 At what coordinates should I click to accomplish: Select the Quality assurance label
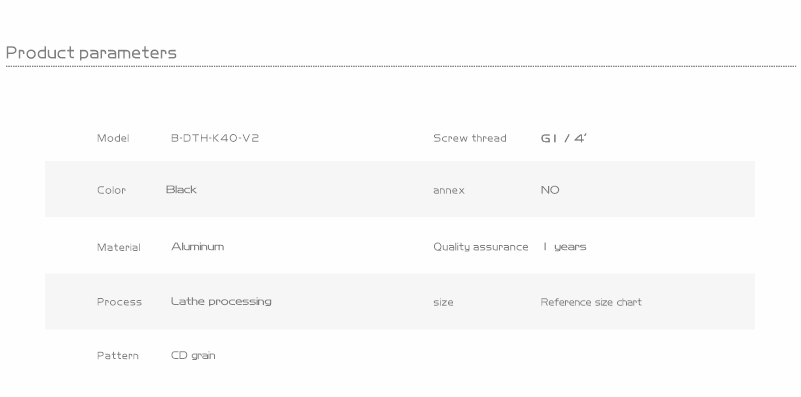pos(480,247)
